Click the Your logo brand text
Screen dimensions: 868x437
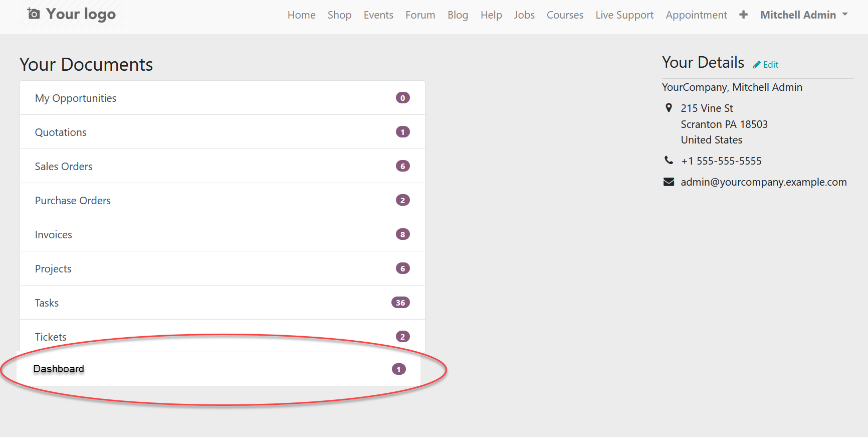click(81, 14)
